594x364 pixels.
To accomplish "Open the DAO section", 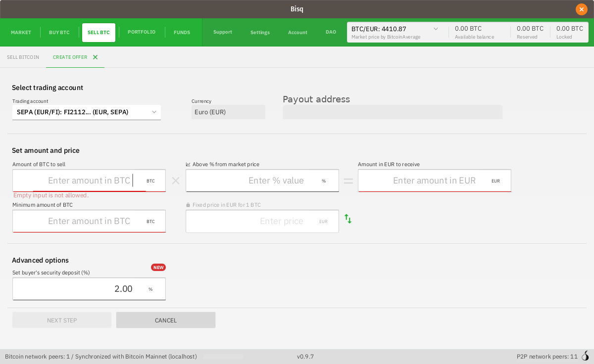I will coord(331,32).
